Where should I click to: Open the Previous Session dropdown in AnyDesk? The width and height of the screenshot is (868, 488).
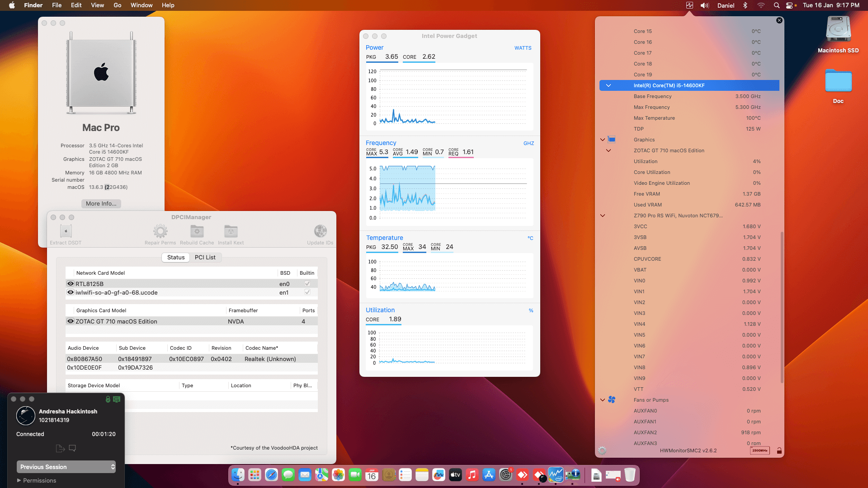[x=66, y=467]
